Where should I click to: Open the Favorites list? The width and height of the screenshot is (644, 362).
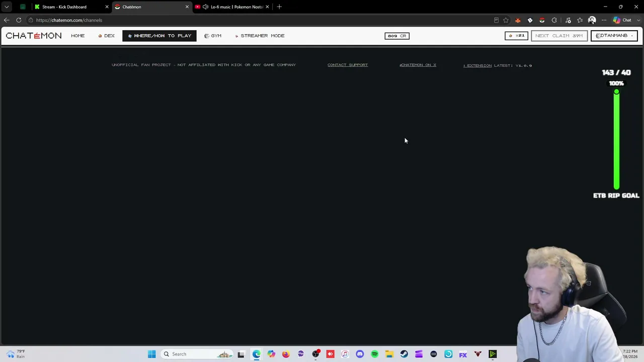(580, 20)
